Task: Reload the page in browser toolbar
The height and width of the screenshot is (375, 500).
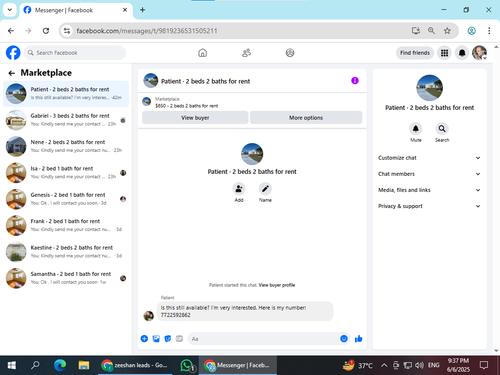Action: pyautogui.click(x=46, y=31)
